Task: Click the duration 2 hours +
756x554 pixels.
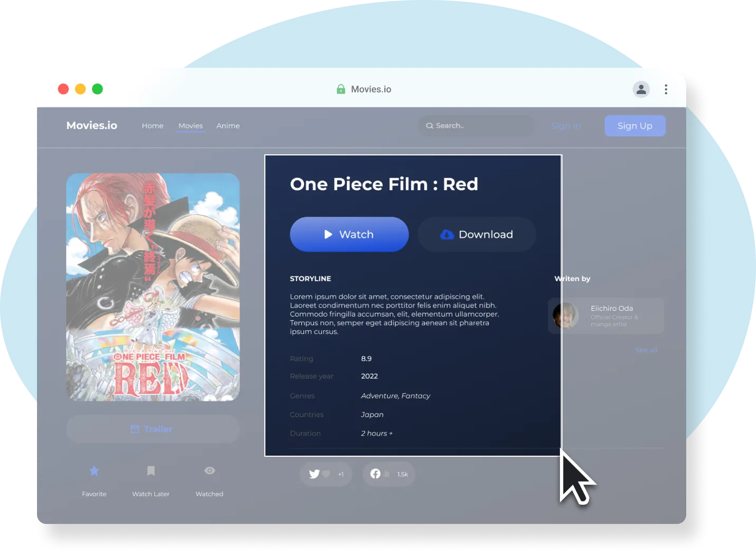Action: pos(377,433)
